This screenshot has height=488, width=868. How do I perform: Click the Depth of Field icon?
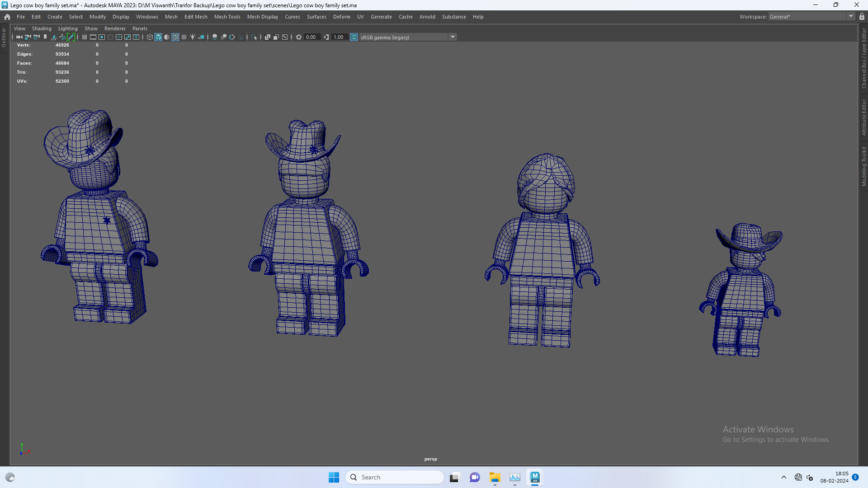tap(241, 37)
